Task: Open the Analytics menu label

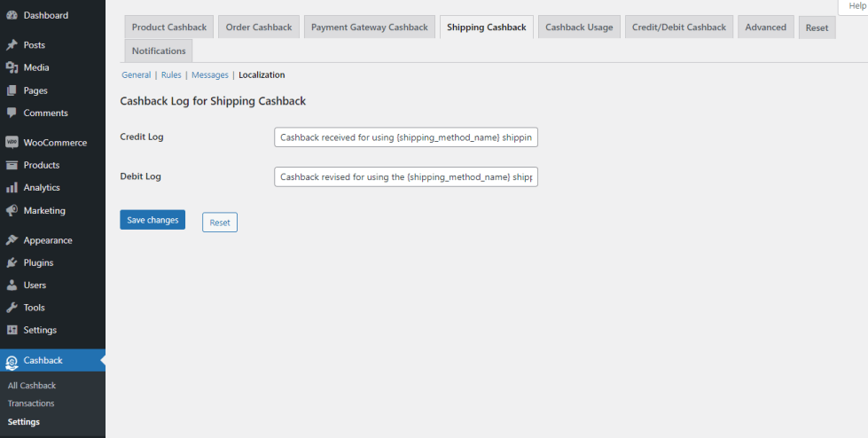Action: pos(42,188)
